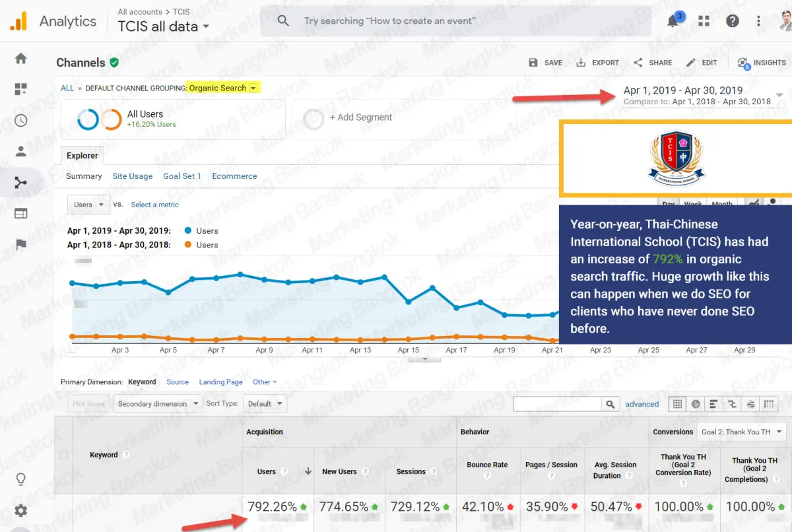
Task: Click the ALL breadcrumb link
Action: pyautogui.click(x=67, y=88)
